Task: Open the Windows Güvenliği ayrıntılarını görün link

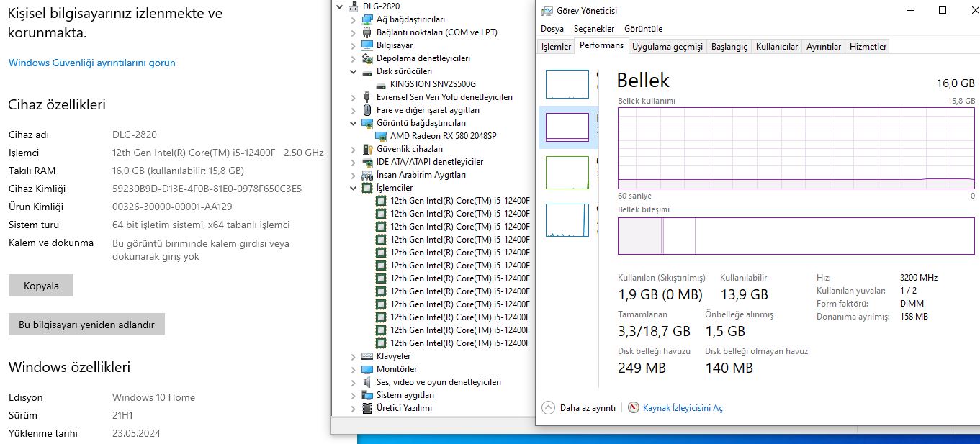Action: pos(92,63)
